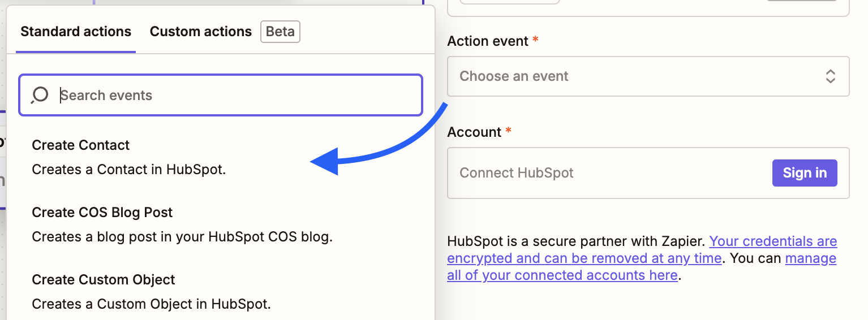Open the Custom actions tab
868x320 pixels.
coord(200,32)
